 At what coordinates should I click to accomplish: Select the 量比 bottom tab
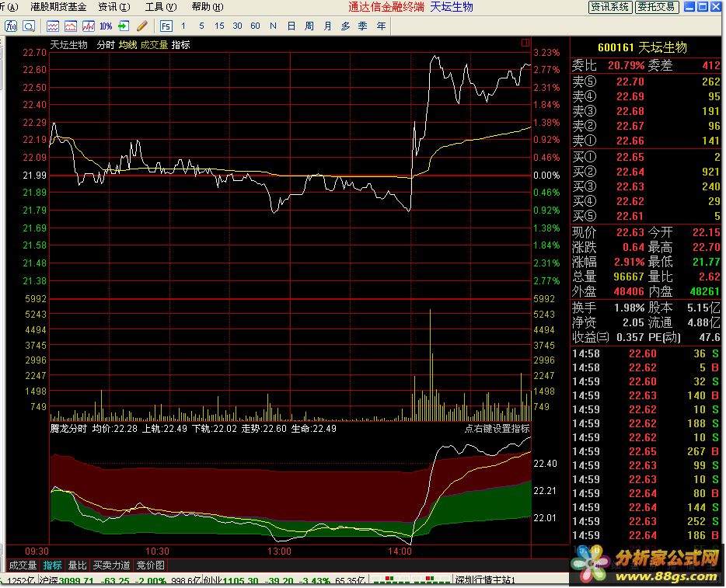coord(77,565)
